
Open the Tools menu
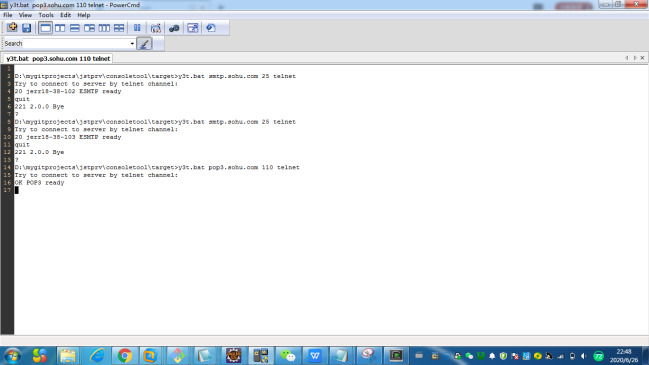tap(46, 15)
